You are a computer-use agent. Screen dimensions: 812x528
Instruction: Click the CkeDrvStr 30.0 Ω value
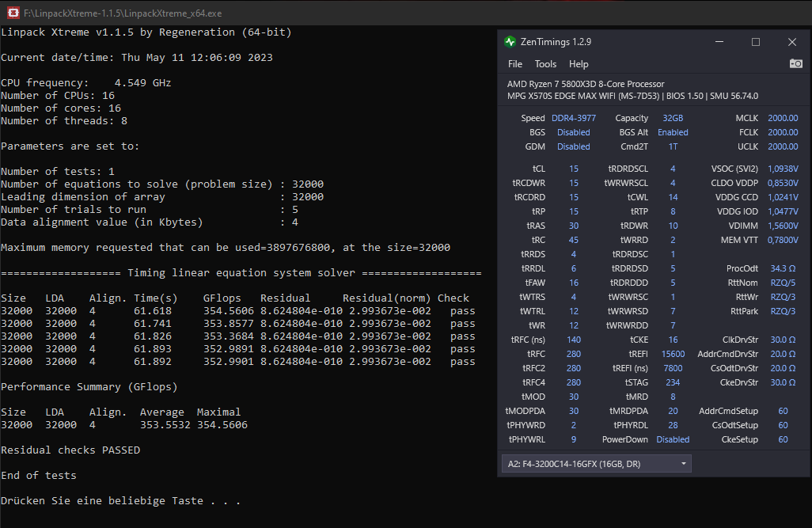click(783, 382)
